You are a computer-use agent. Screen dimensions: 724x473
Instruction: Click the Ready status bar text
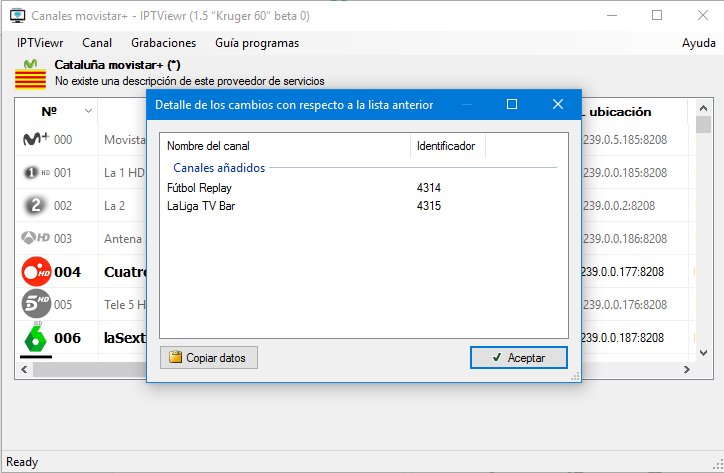pyautogui.click(x=22, y=462)
